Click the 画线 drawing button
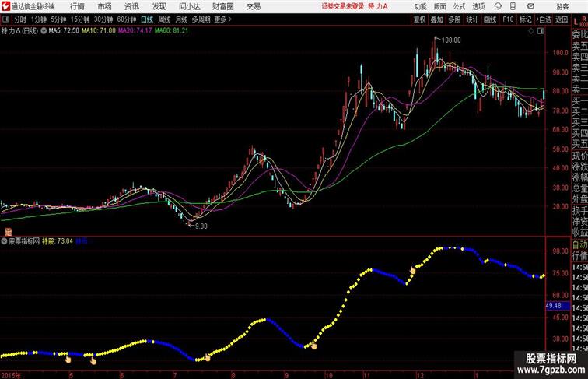Viewport: 588px width, 379px height. 490,19
